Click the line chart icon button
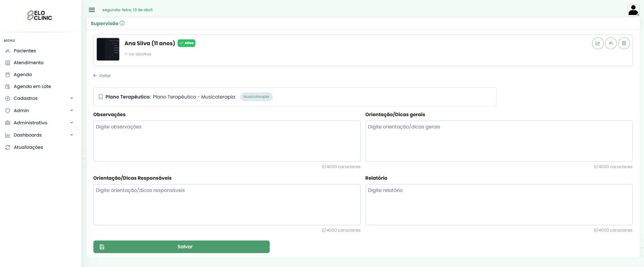The image size is (644, 267). coord(597,43)
